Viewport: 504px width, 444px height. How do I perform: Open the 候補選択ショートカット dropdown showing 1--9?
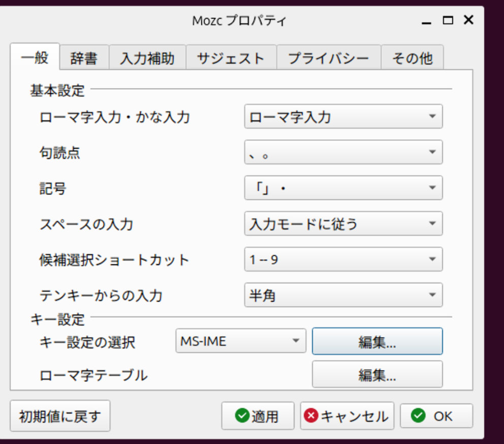pos(343,259)
